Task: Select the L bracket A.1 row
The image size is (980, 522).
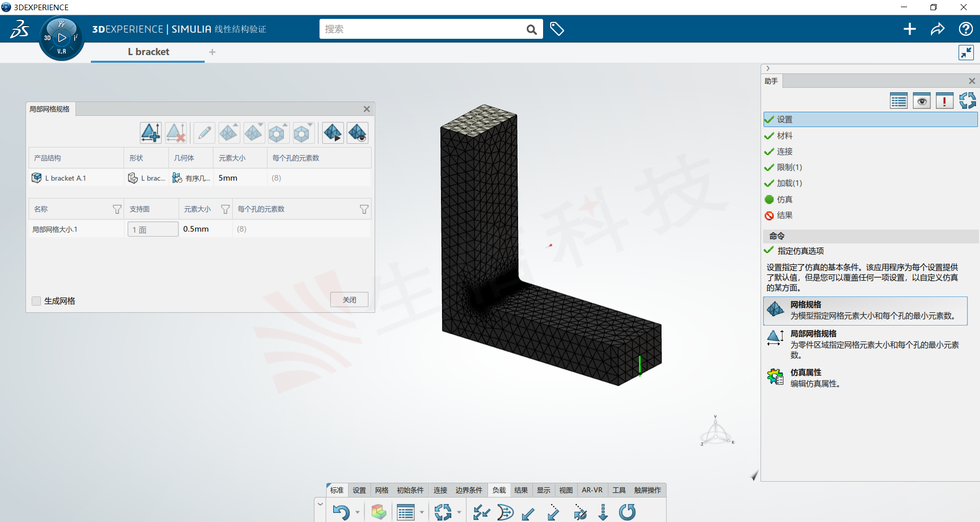Action: (200, 178)
